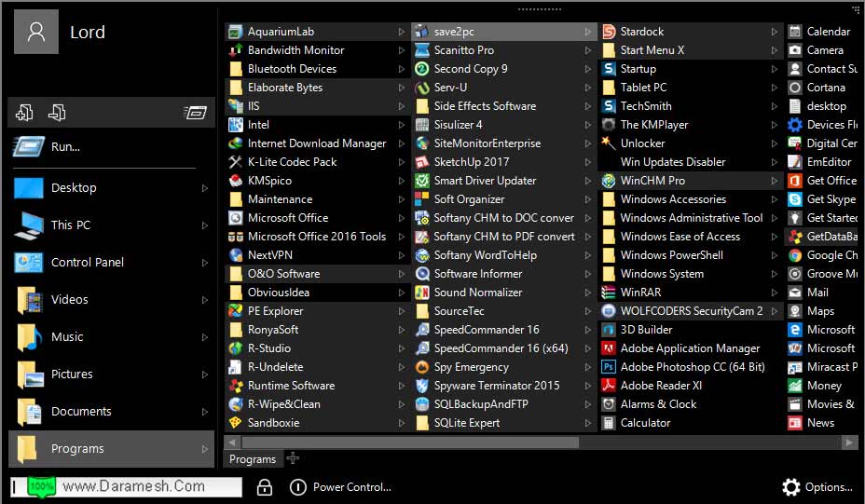The image size is (865, 504).
Task: Click the Options... text button
Action: [x=829, y=487]
